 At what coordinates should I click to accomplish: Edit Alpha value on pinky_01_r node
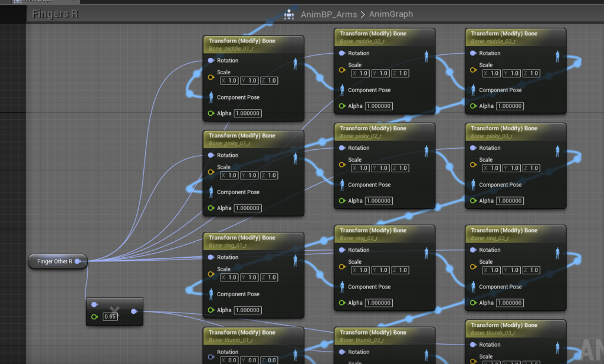[248, 208]
